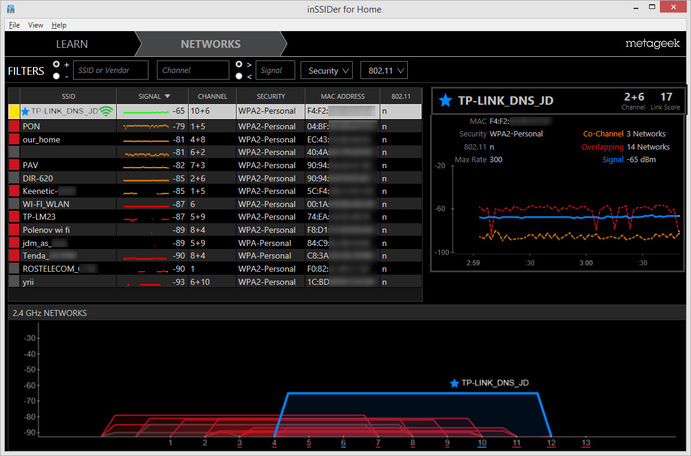This screenshot has width=691, height=456.
Task: Click the blue star next to TP-LINK_DNS_JD in table
Action: pyautogui.click(x=25, y=111)
